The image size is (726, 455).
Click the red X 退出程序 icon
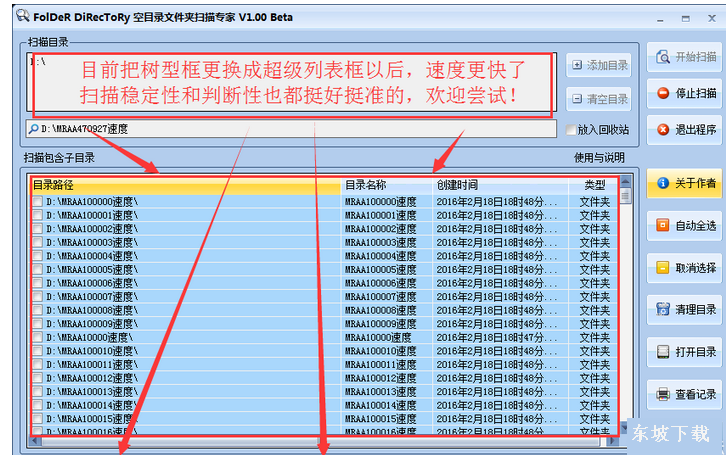[663, 130]
